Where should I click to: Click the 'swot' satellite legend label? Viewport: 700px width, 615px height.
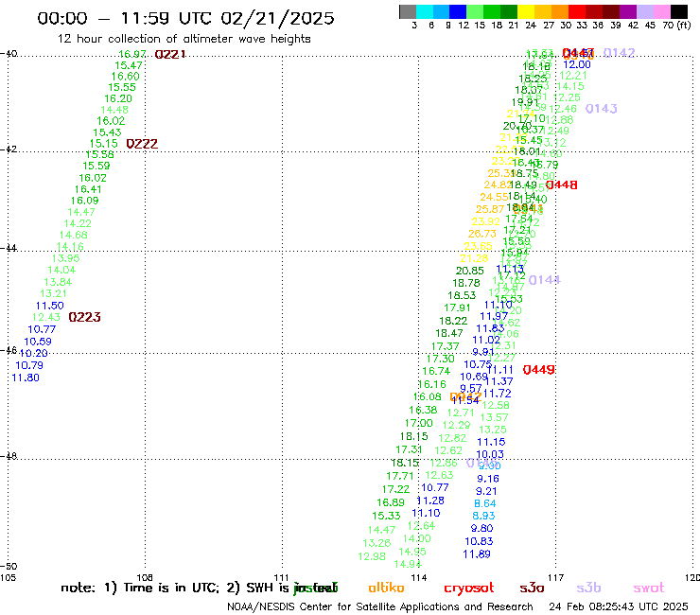coord(649,589)
